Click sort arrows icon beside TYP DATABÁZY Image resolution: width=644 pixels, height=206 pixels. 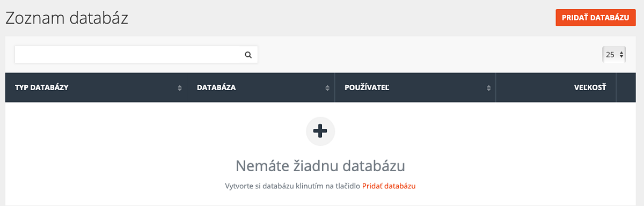pos(180,88)
